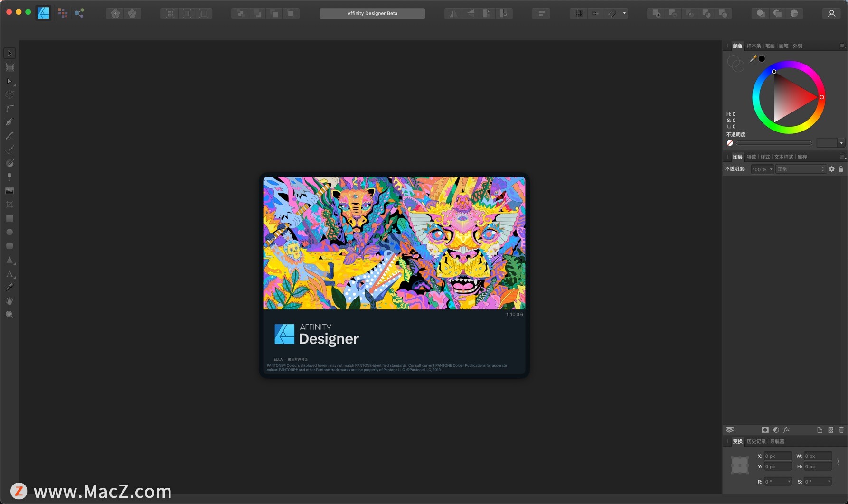Click the Add Layer button
The image size is (848, 504).
click(x=820, y=430)
